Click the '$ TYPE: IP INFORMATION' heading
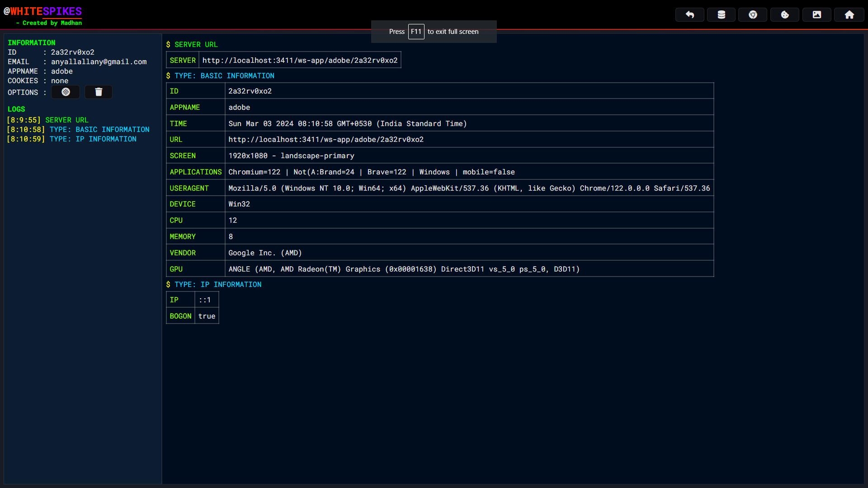 [x=214, y=285]
